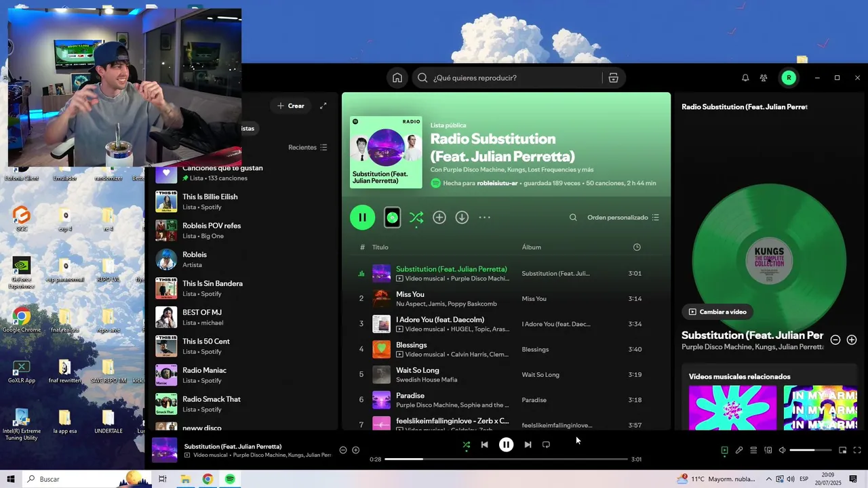Open notifications bell in Spotify header
This screenshot has width=868, height=488.
pyautogui.click(x=745, y=78)
